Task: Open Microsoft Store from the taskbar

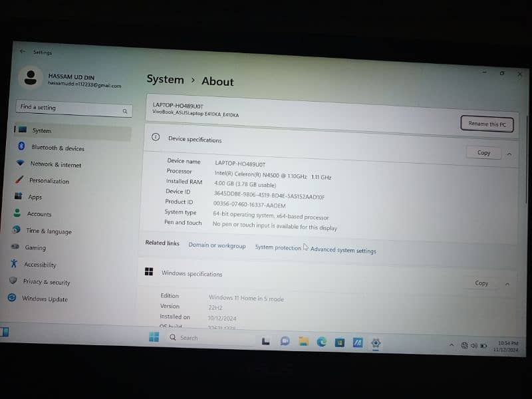Action: (340, 342)
